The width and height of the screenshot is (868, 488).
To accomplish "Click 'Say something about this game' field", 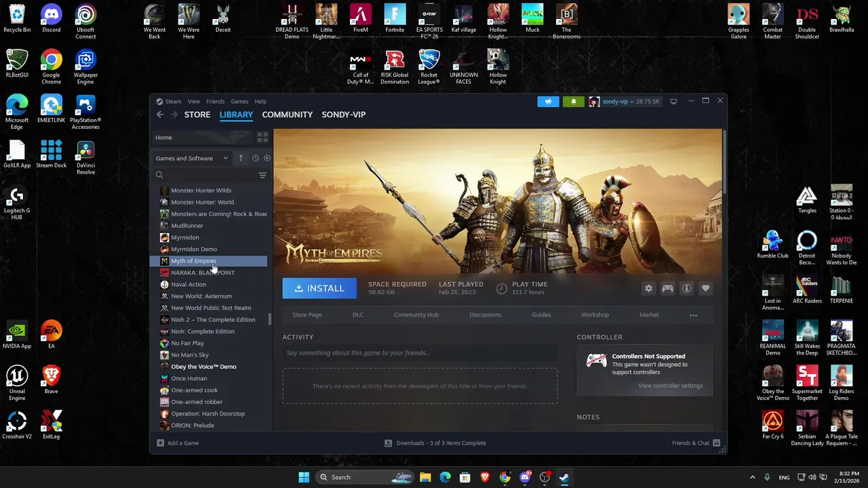I will (420, 353).
